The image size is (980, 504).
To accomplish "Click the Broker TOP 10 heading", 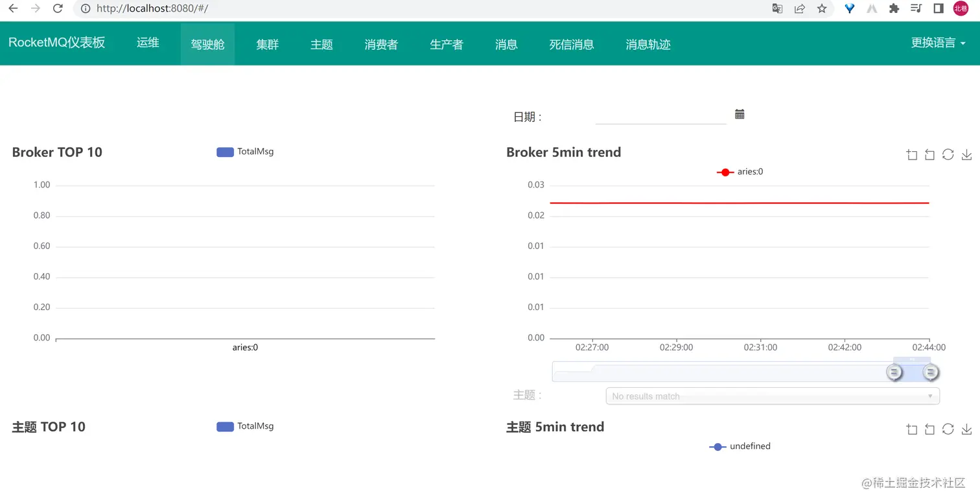I will point(57,152).
